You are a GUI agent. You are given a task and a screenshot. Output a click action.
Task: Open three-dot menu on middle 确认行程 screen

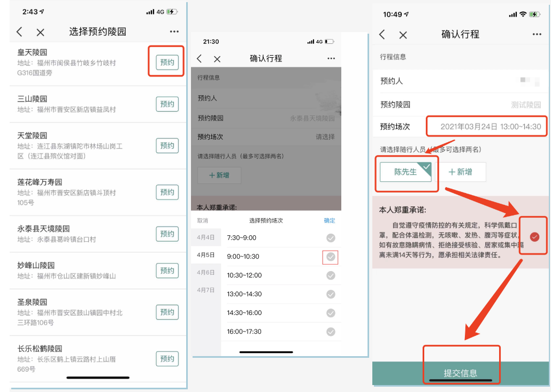click(331, 58)
